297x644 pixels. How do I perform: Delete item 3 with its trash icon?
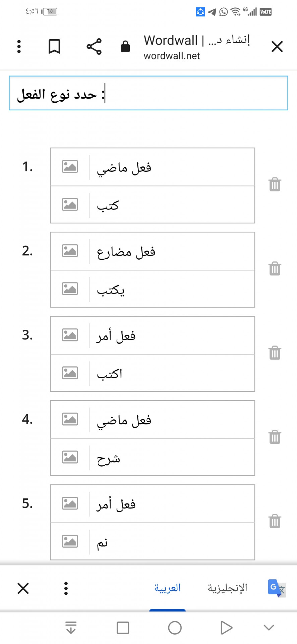tap(275, 353)
